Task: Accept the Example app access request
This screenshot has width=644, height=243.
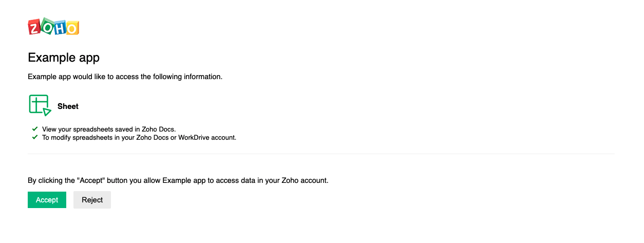Action: [x=47, y=200]
